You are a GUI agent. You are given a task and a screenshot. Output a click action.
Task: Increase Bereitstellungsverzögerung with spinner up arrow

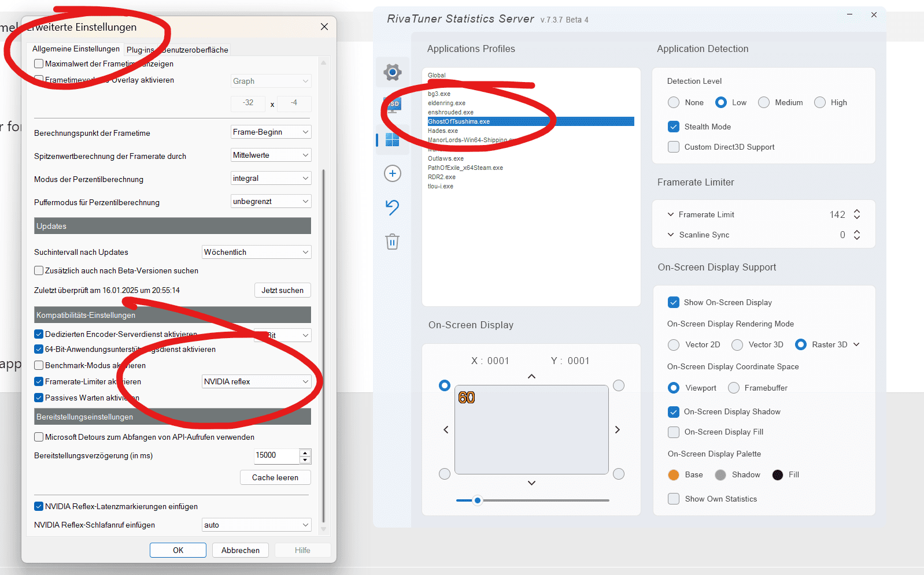(x=305, y=452)
